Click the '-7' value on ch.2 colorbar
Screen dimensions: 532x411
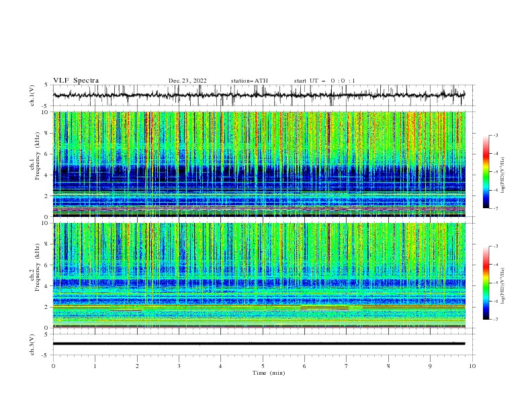click(x=495, y=319)
